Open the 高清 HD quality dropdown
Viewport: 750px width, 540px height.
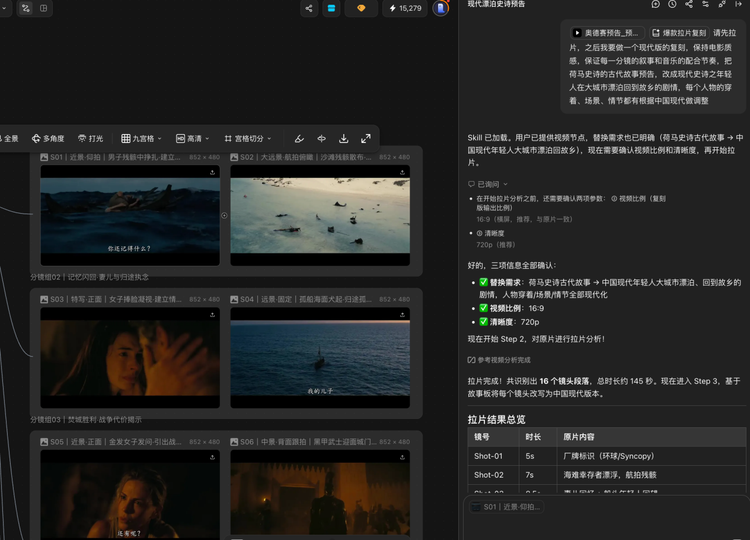coord(192,139)
